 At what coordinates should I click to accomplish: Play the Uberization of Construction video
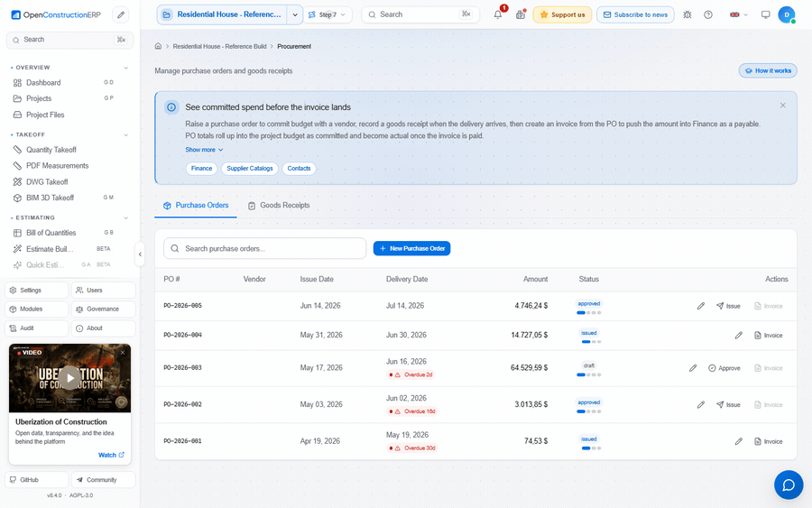(x=69, y=378)
